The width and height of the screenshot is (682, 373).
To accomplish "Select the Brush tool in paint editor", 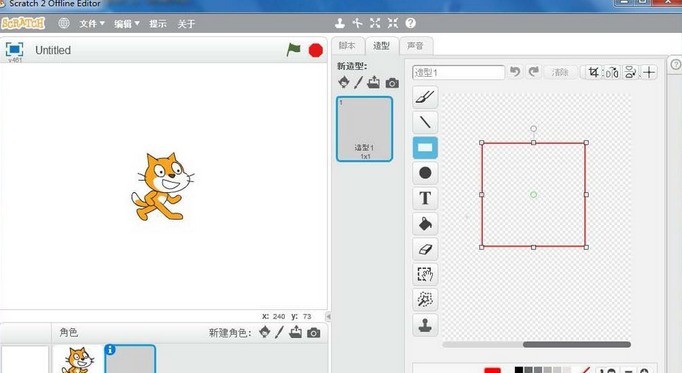I will 425,97.
